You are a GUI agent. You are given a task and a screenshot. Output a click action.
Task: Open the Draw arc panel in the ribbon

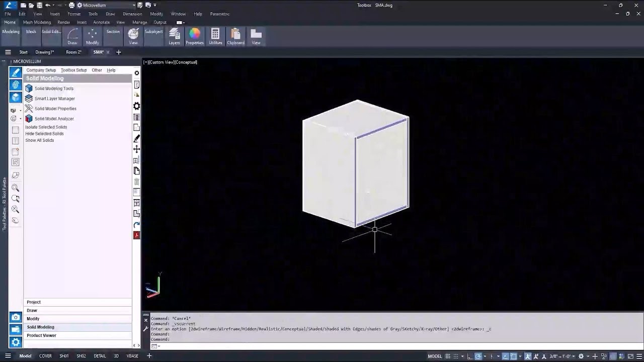(x=72, y=36)
